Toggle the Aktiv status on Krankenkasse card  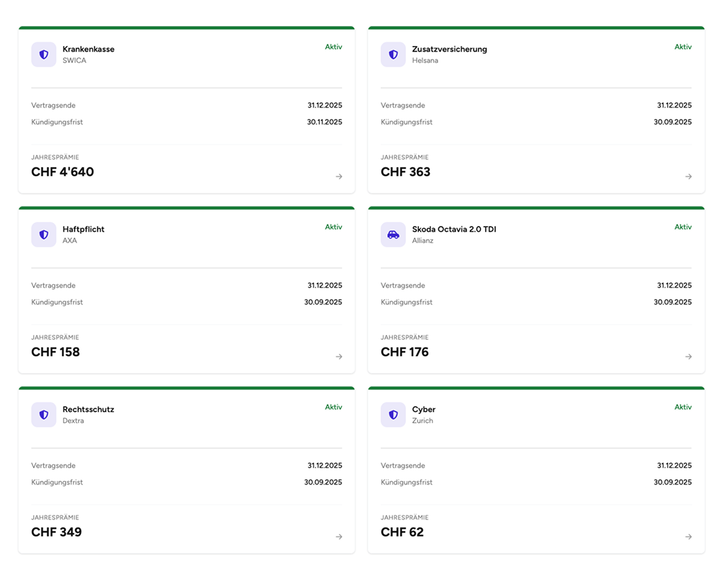pos(334,47)
